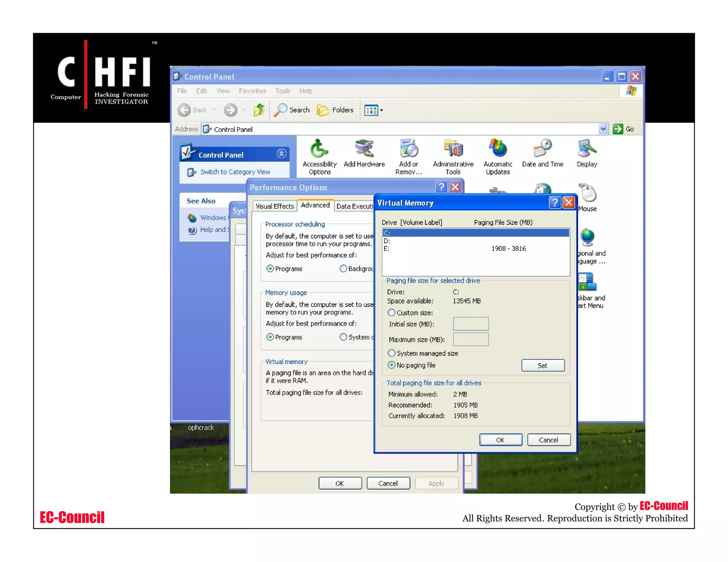Switch to the Visual Effects tab
This screenshot has height=562, width=728.
tap(274, 206)
